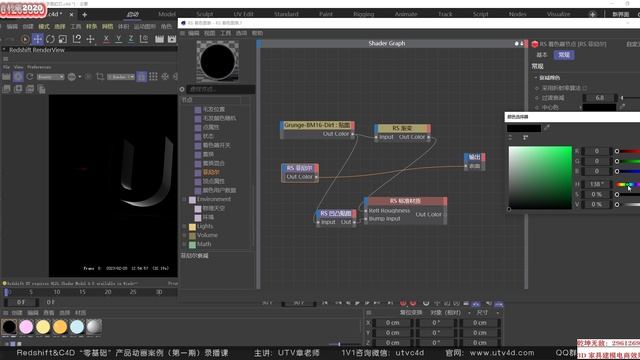Toggle the highlighted IPR button in RenderView
Image resolution: width=640 pixels, height=360 pixels.
click(x=18, y=77)
